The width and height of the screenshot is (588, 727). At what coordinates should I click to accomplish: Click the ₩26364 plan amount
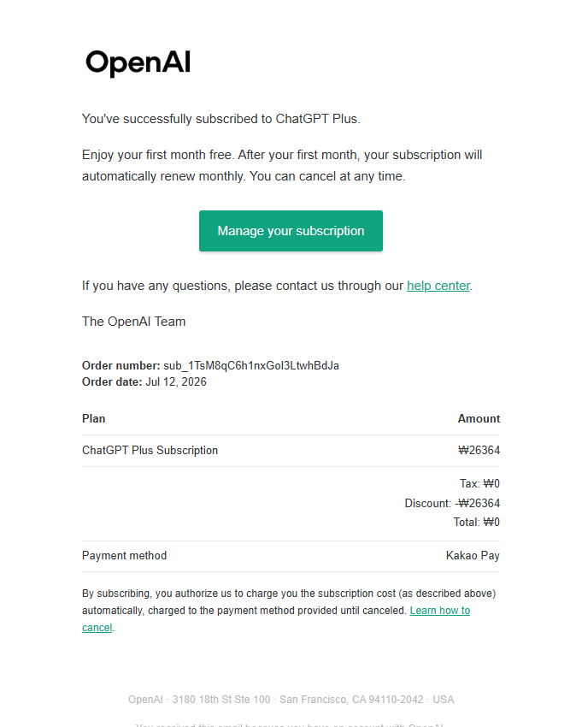479,450
